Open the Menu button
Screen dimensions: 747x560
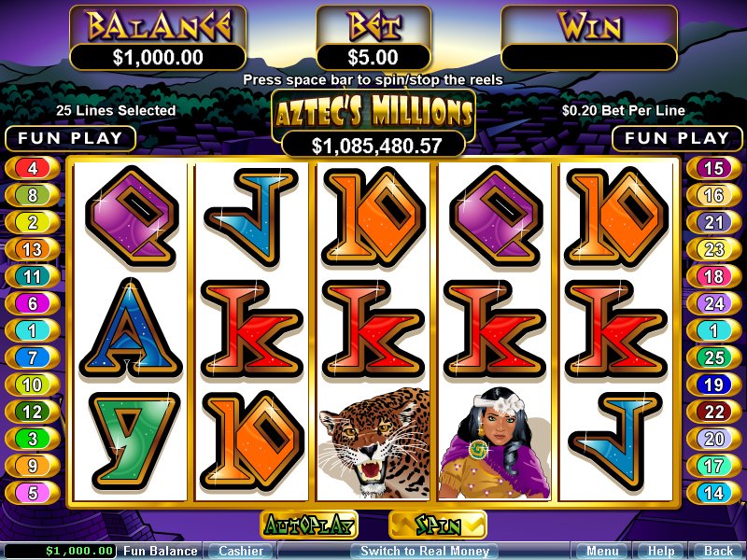[x=602, y=552]
